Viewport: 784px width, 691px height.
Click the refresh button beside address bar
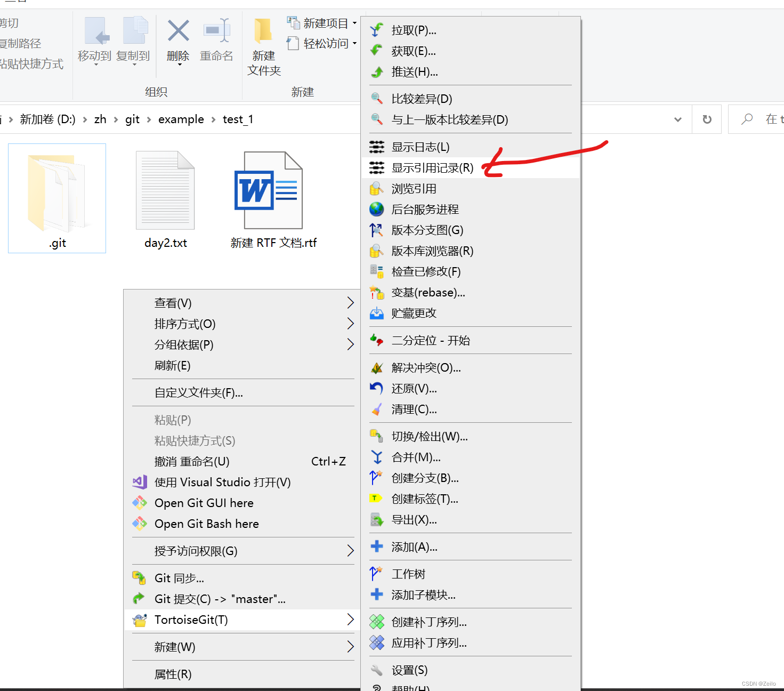tap(707, 119)
